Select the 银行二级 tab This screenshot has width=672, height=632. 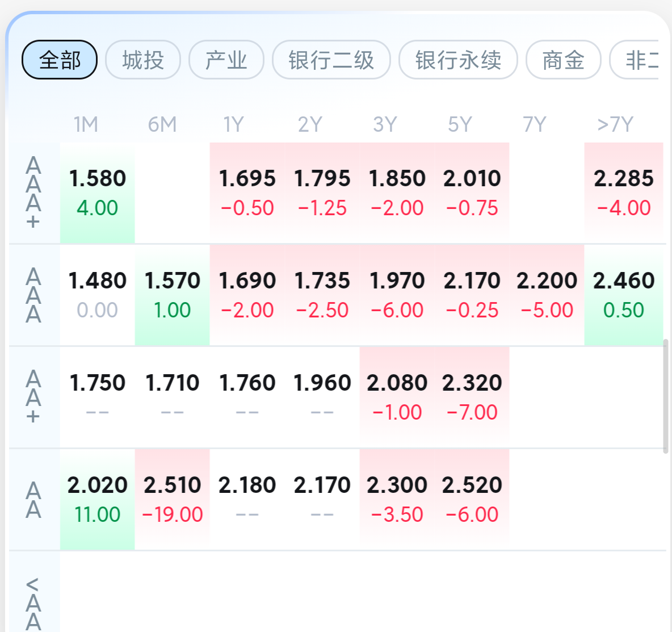point(331,60)
